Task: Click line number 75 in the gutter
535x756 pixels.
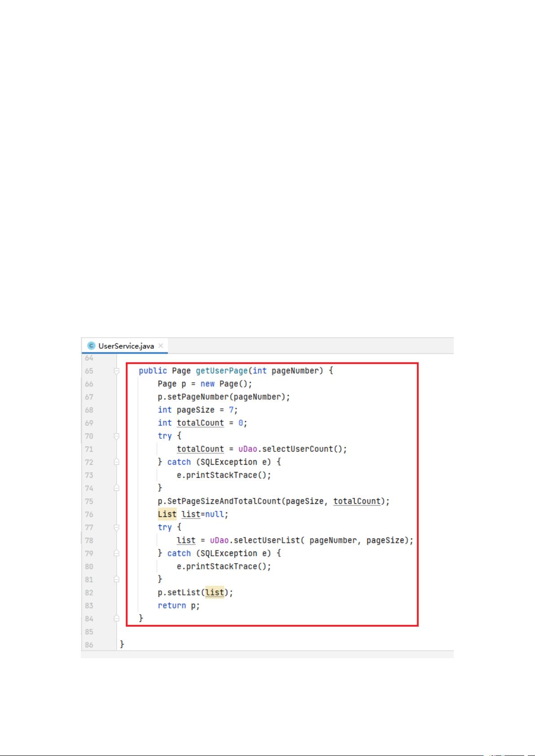Action: click(x=89, y=501)
